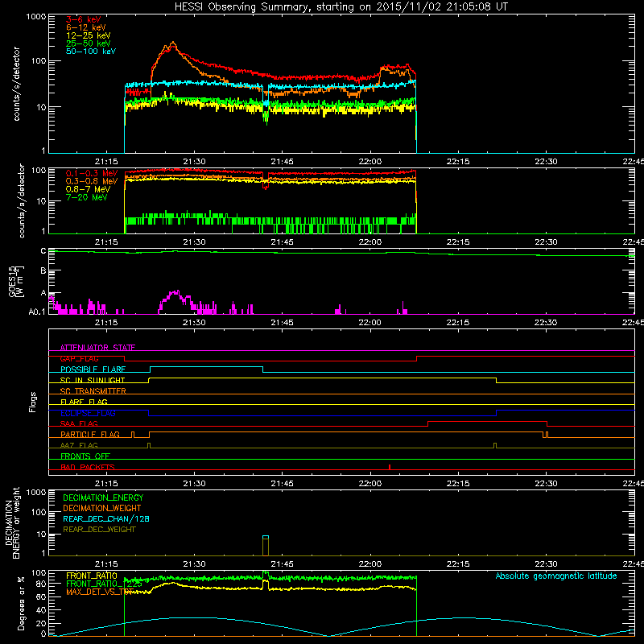Click the FLARE_FLAG label
Viewport: 644px width, 644px height.
(x=84, y=402)
